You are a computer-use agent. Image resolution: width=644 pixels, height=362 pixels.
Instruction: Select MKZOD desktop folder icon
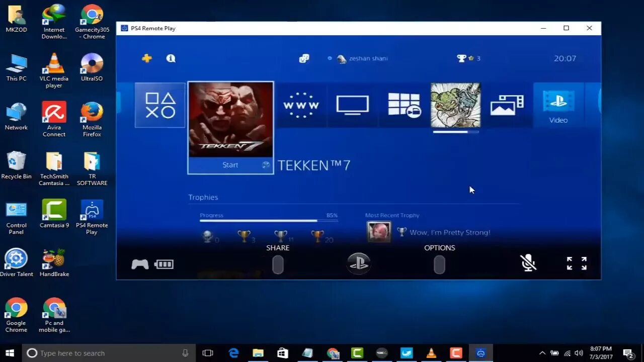[16, 19]
